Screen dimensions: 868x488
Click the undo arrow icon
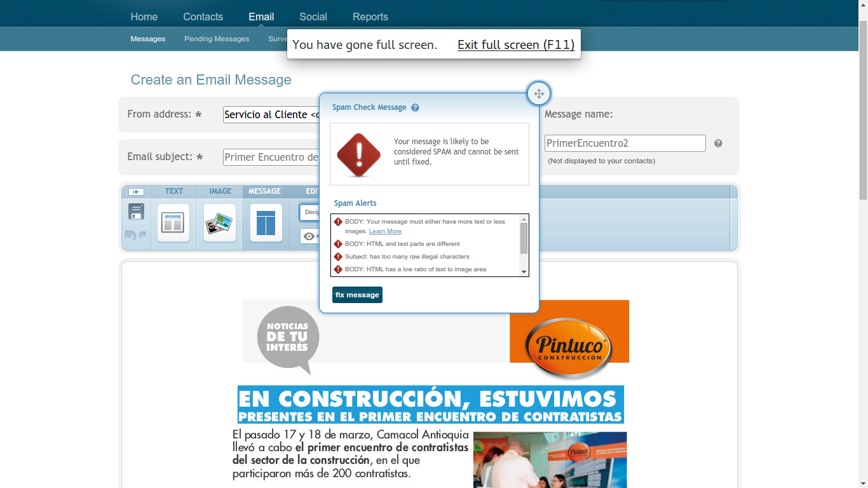(130, 235)
